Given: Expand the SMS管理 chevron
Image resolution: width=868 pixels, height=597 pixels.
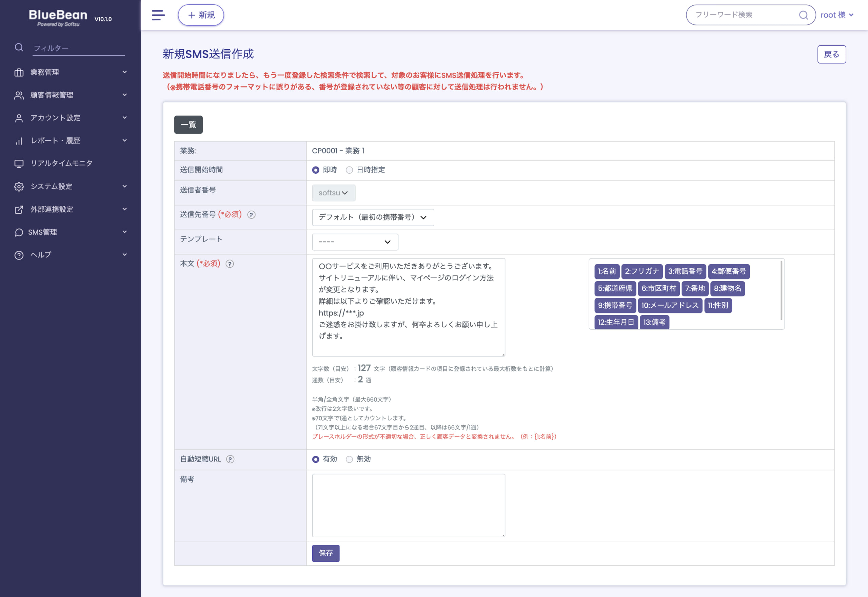Looking at the screenshot, I should (124, 232).
